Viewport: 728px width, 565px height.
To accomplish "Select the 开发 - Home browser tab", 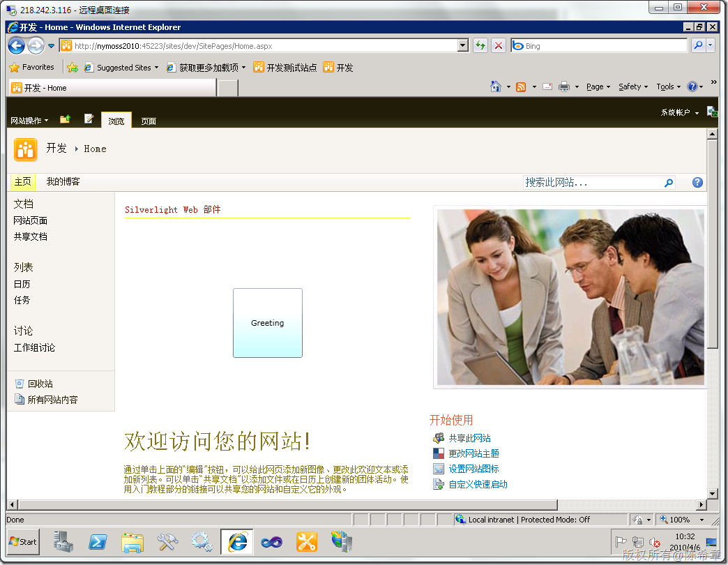I will [112, 88].
